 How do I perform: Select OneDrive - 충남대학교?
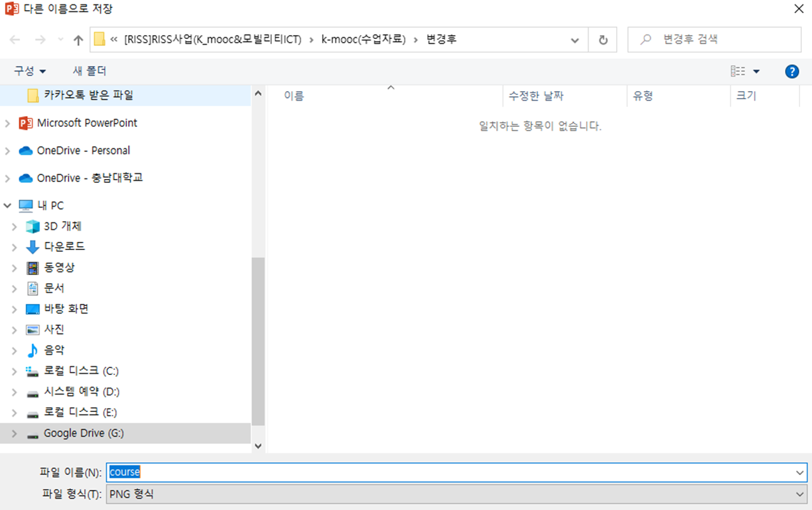90,178
